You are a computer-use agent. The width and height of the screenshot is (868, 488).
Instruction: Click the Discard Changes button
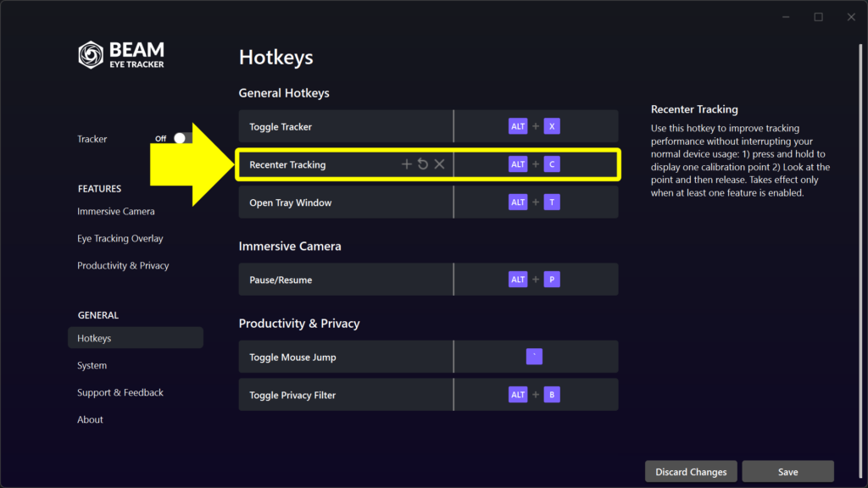(x=691, y=472)
